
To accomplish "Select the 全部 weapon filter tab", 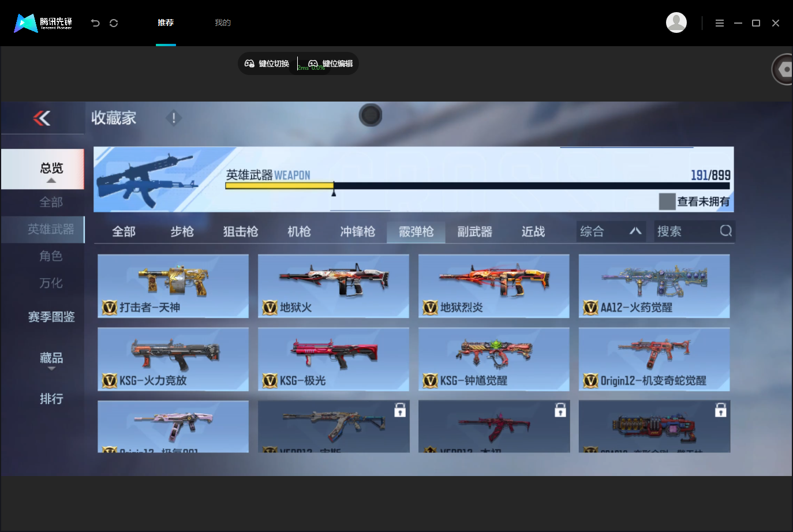I will (124, 231).
